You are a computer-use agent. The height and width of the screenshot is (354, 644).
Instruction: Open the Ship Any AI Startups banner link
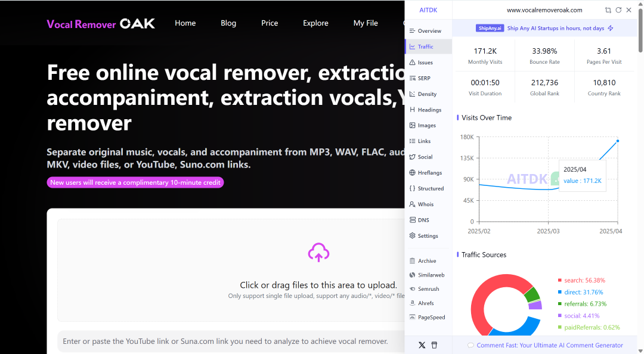555,28
